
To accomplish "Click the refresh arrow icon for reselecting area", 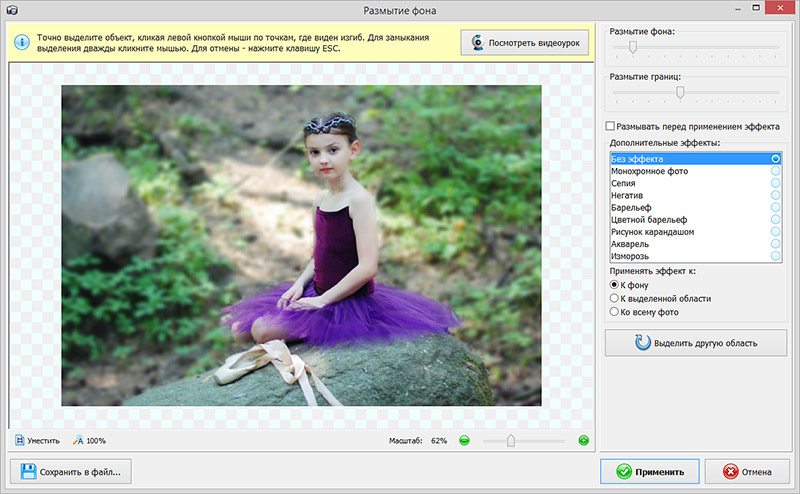I will click(641, 343).
